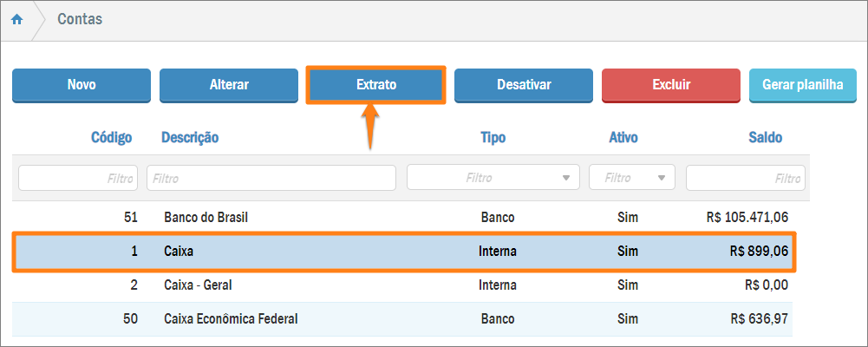
Task: Sort by the Saldo column header
Action: tap(765, 137)
